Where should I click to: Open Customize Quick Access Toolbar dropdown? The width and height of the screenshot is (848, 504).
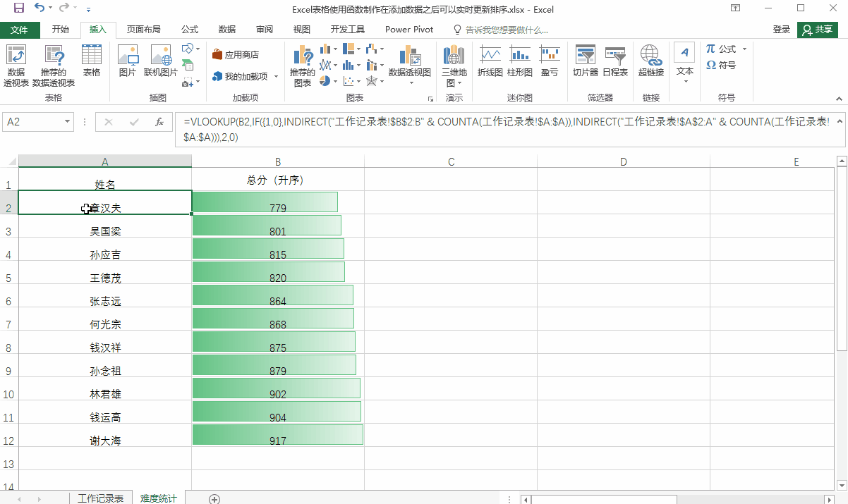coord(88,9)
